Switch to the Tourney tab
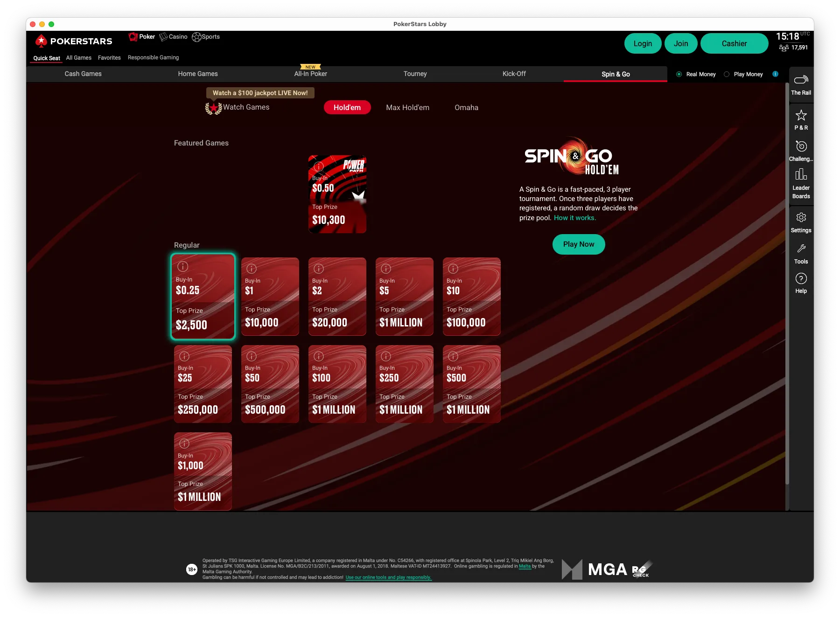The height and width of the screenshot is (617, 840). (x=415, y=74)
